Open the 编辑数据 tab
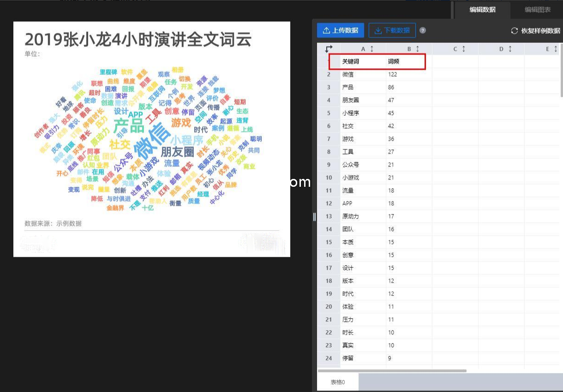This screenshot has width=563, height=392. coord(482,10)
